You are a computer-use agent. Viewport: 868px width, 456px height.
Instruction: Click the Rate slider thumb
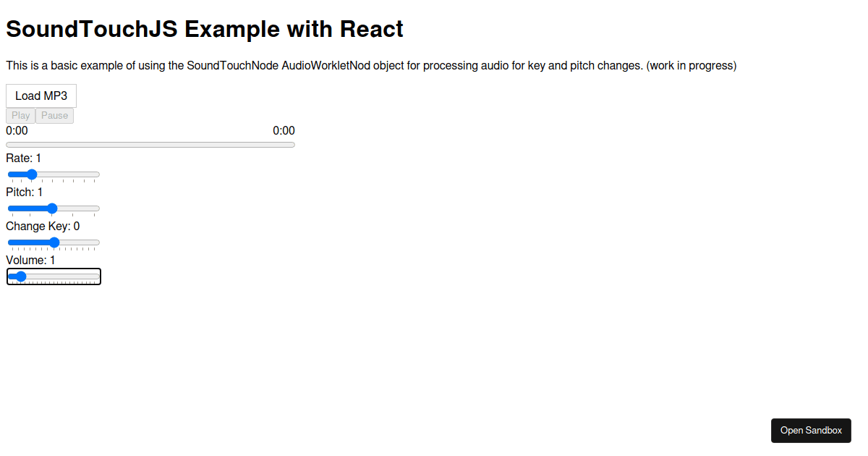pos(30,174)
